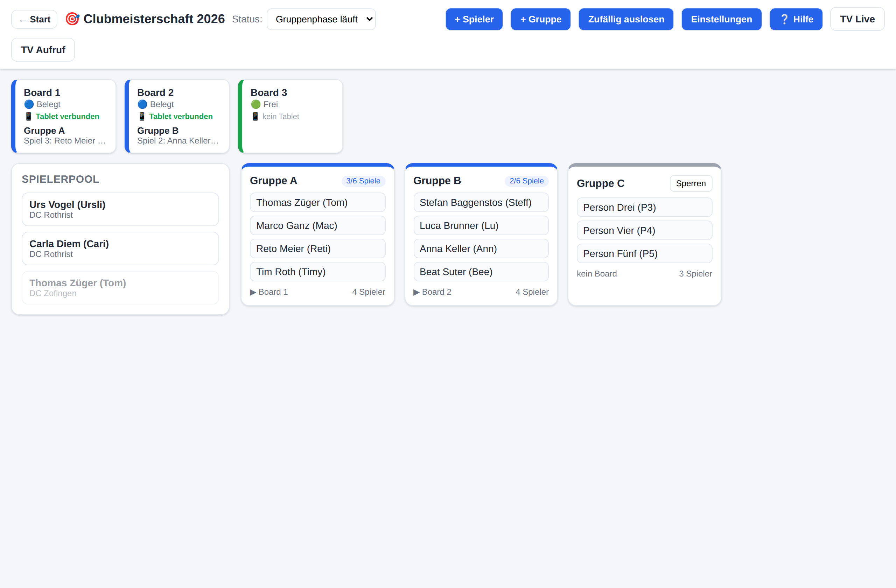Screen dimensions: 896x588
Task: Click Stefan Baggenstos (Steff) in Gruppe B
Action: (481, 203)
